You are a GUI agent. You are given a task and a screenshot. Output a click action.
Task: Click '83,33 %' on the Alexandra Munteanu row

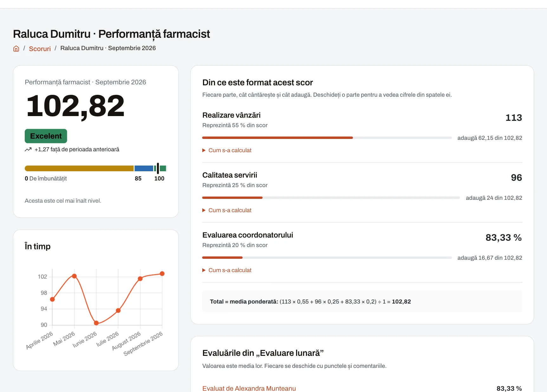click(x=509, y=388)
